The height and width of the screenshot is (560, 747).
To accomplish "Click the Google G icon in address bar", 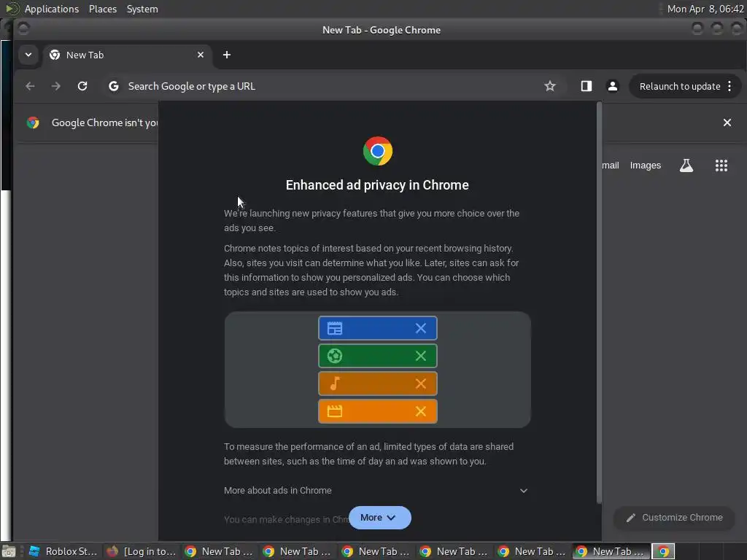I will pos(113,86).
